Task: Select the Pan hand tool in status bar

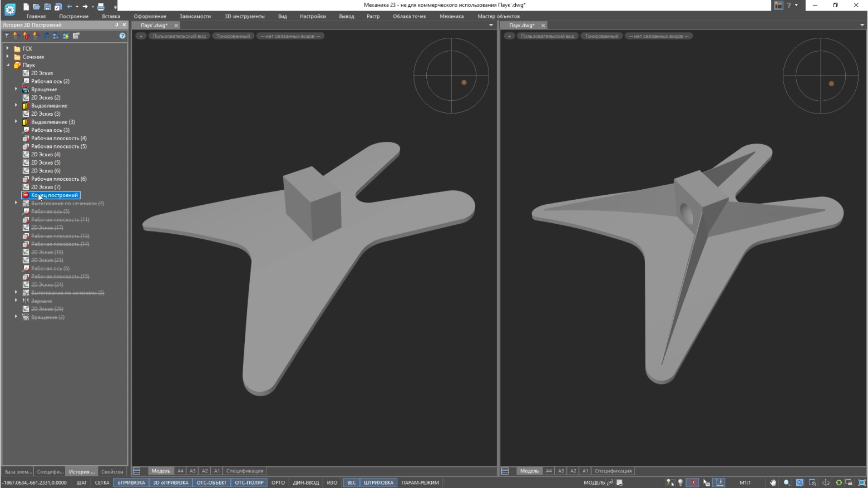Action: pyautogui.click(x=773, y=482)
